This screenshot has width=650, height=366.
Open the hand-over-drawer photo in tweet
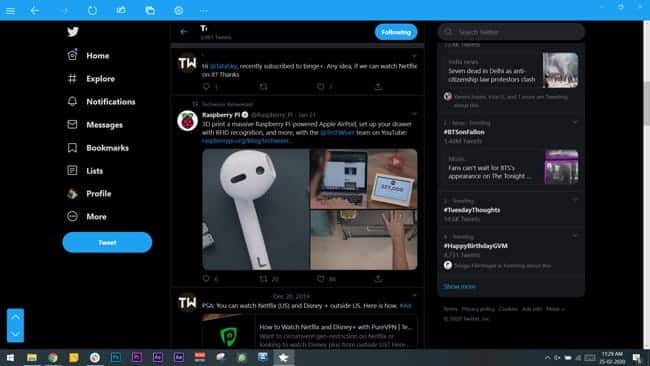pos(364,240)
